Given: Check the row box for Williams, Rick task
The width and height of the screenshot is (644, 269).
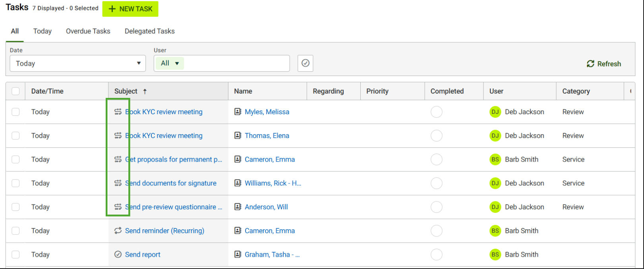Looking at the screenshot, I should point(15,183).
